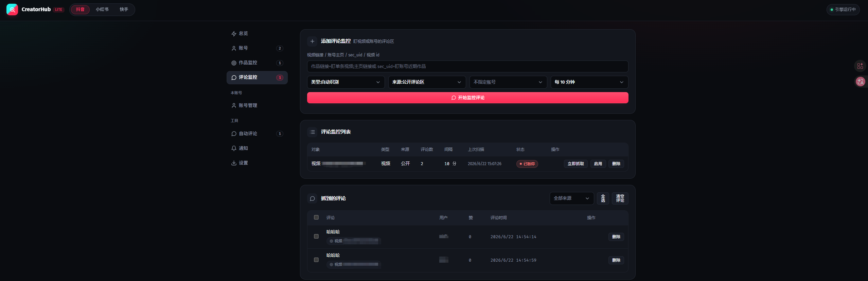868x281 pixels.
Task: Check the comment posted at 14:54:14
Action: (x=316, y=236)
